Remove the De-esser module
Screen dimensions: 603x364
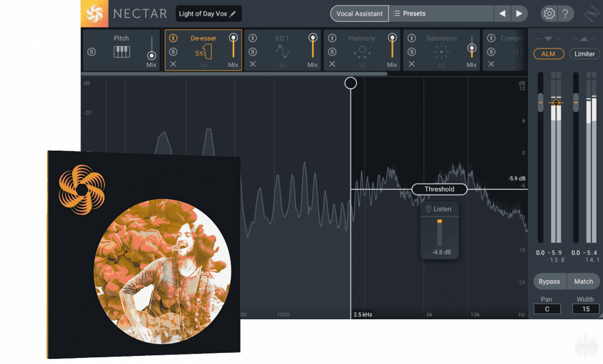(x=173, y=64)
